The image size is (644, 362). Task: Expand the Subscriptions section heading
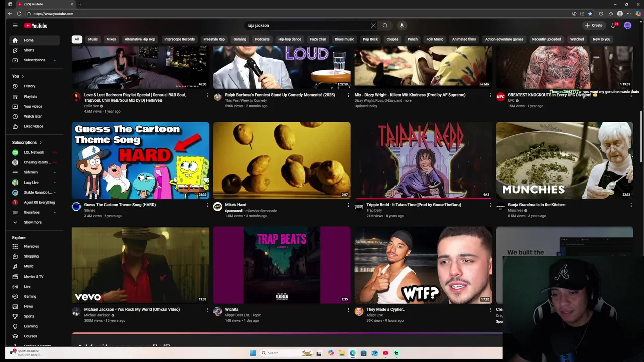[x=27, y=142]
